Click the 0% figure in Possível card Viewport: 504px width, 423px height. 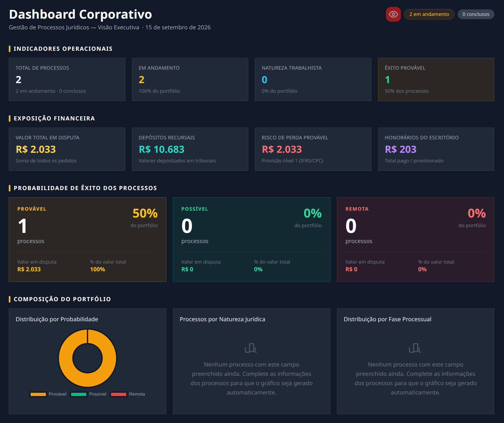pyautogui.click(x=312, y=213)
